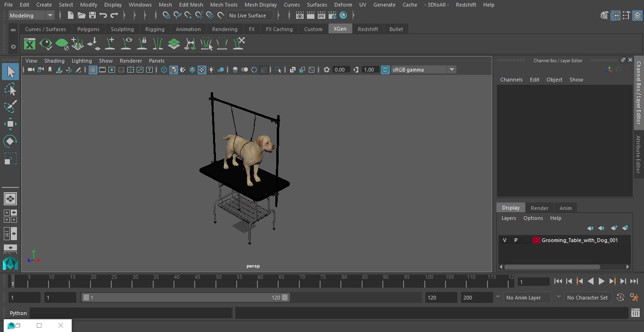The image size is (644, 332).
Task: Undo the last action
Action: 103,16
